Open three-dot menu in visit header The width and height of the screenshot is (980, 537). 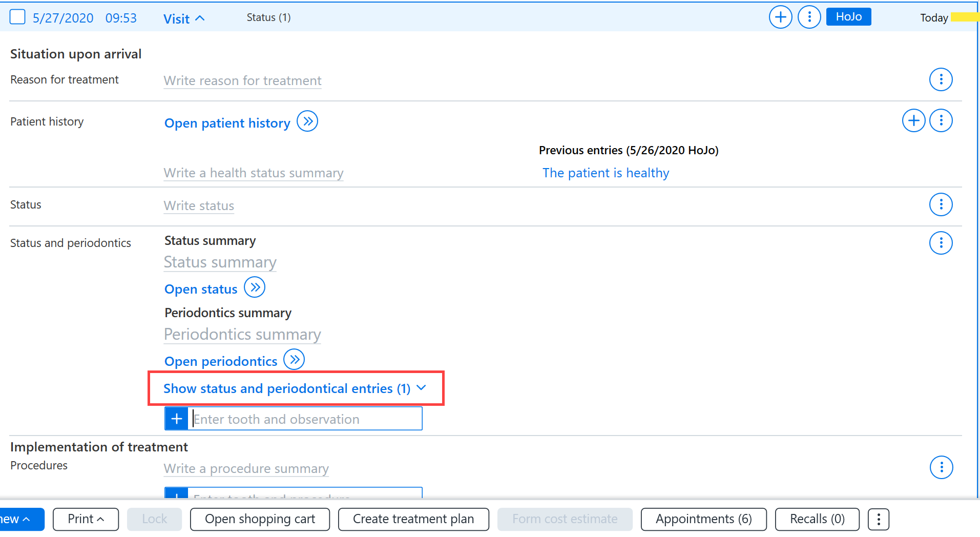tap(809, 17)
